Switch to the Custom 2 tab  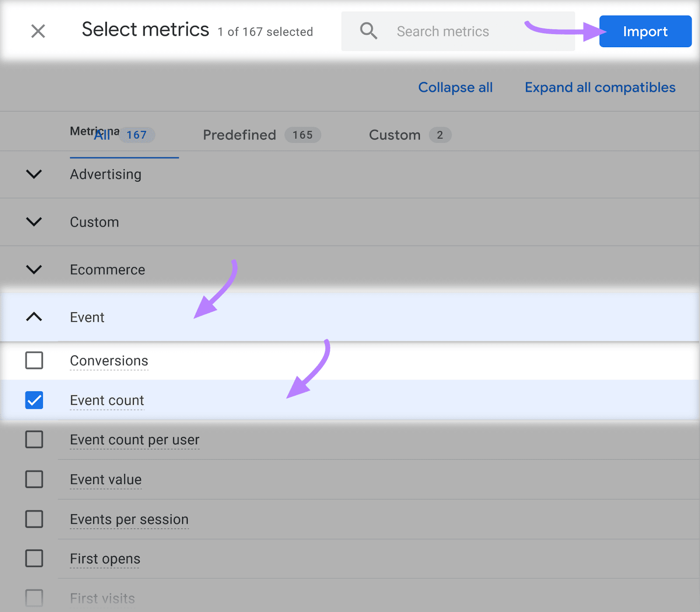[x=409, y=135]
